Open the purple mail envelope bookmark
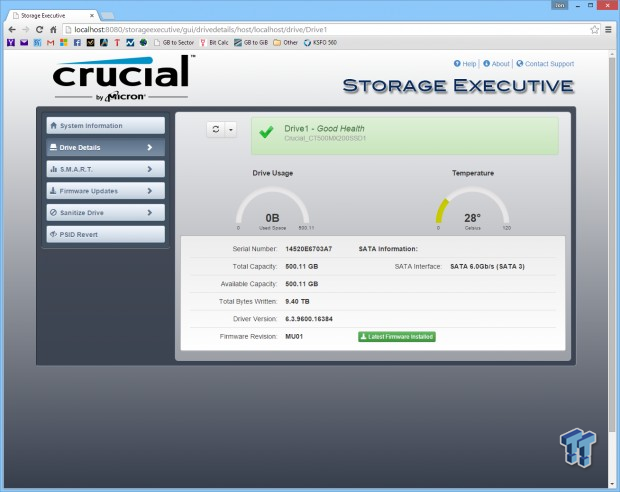620x492 pixels. tap(24, 42)
